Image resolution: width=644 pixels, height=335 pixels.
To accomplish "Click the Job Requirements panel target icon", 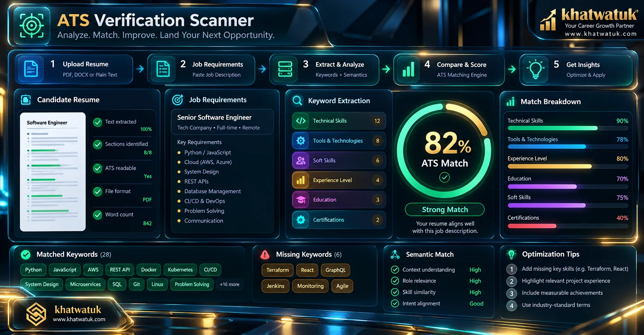I will [178, 100].
